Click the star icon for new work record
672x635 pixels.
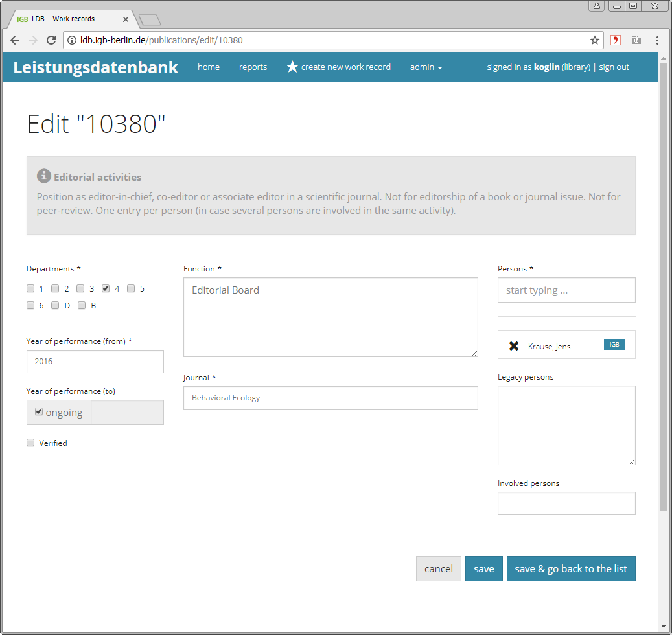pos(292,67)
